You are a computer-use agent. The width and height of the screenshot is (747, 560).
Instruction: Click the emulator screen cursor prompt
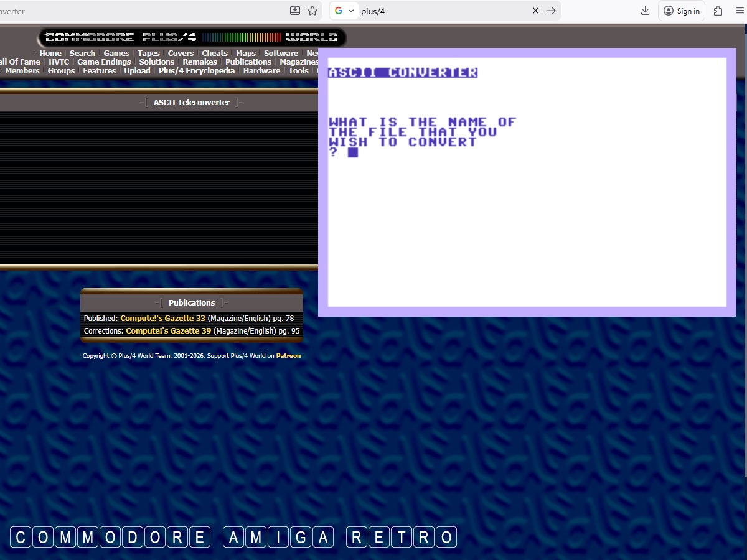pyautogui.click(x=353, y=152)
